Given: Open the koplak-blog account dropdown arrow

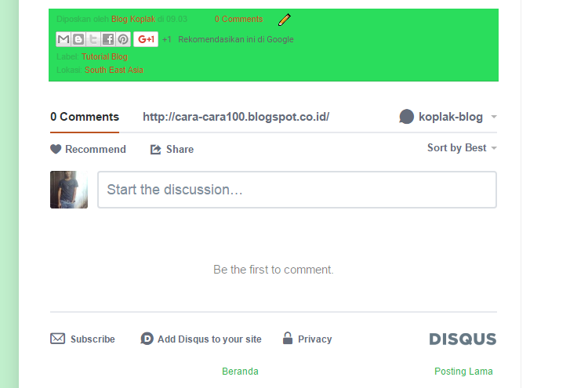Looking at the screenshot, I should (494, 117).
